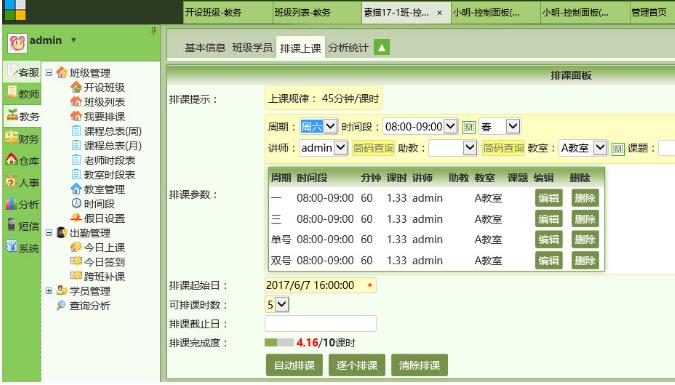675x385 pixels.
Task: Open the season dropdown showing 春
Action: pyautogui.click(x=499, y=127)
